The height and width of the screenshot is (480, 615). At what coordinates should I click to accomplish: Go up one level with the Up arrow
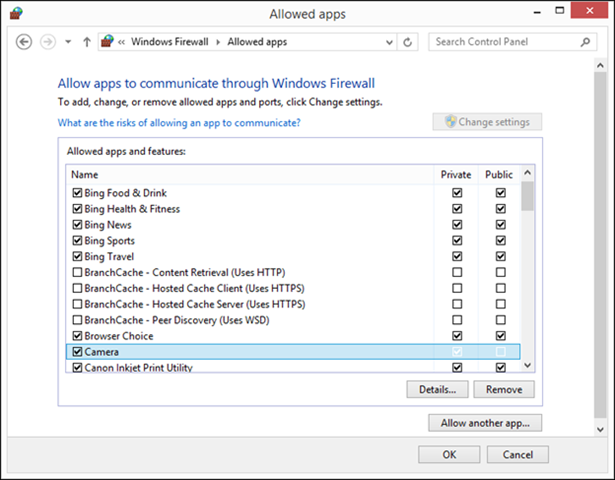(87, 42)
